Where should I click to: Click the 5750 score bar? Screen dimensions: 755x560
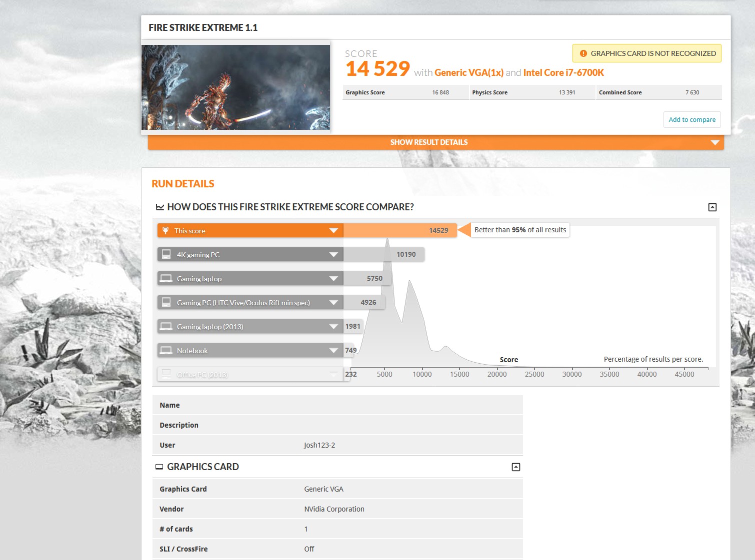[367, 278]
